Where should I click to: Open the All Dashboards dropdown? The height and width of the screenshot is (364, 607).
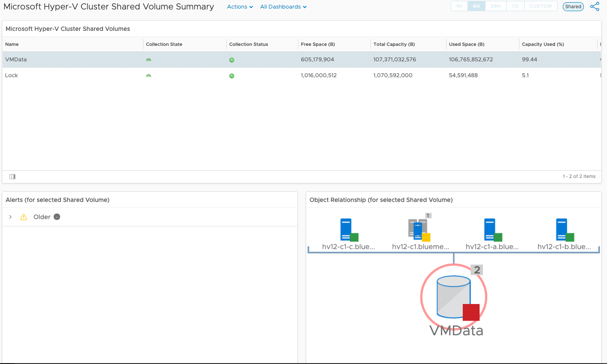tap(283, 7)
